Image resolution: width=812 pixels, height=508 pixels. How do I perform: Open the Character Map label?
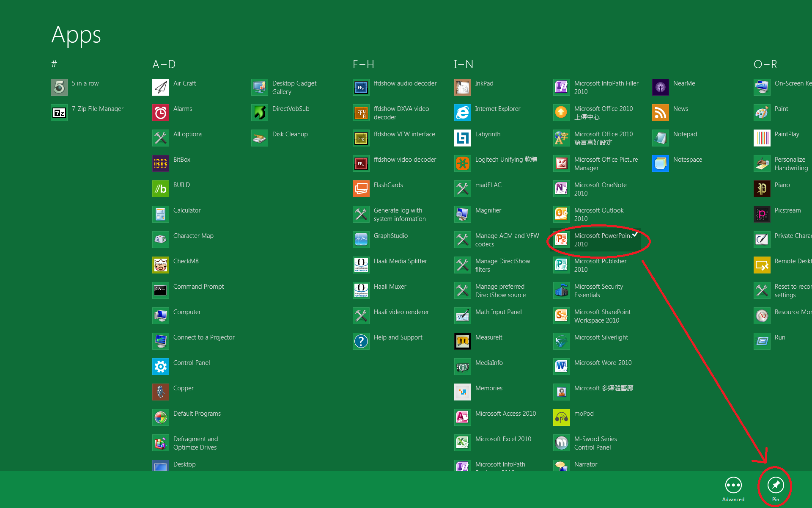(193, 236)
